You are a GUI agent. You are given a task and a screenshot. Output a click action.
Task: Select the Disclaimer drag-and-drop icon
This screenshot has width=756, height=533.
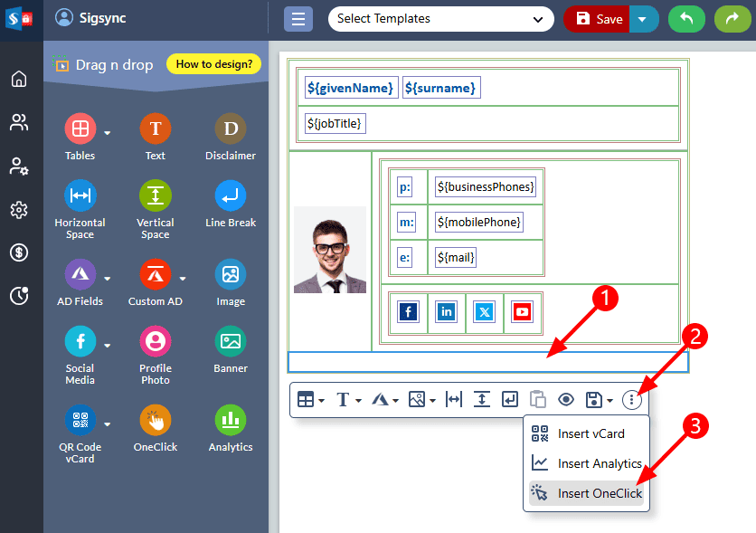pos(231,129)
